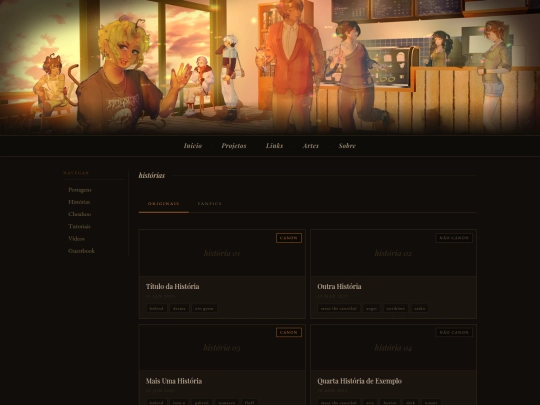This screenshot has height=405, width=540.
Task: Open Histórias in the sidebar
Action: [79, 202]
